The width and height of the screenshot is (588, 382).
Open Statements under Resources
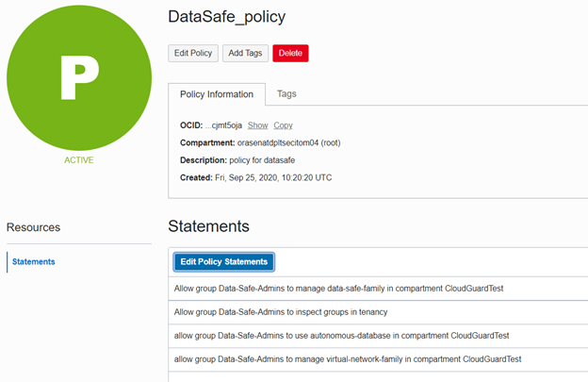[x=34, y=261]
